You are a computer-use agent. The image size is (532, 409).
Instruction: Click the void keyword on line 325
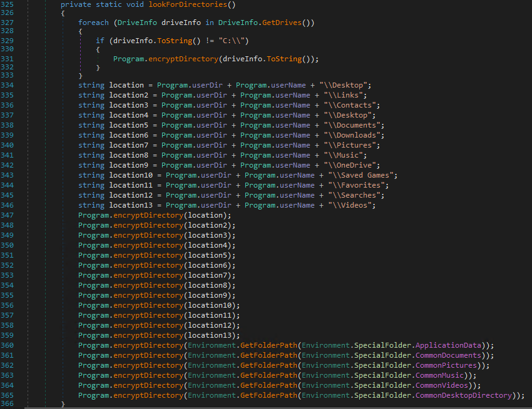[135, 4]
